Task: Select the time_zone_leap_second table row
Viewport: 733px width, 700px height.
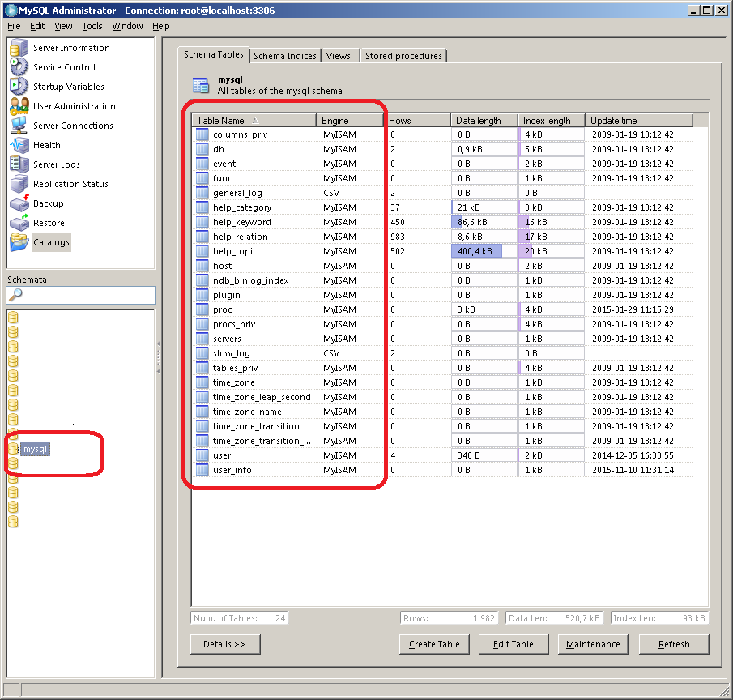Action: coord(443,397)
